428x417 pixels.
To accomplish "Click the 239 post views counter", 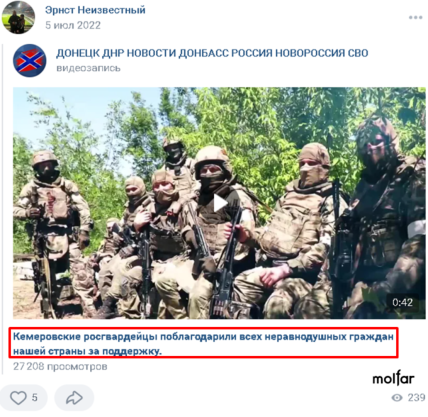I will click(416, 398).
